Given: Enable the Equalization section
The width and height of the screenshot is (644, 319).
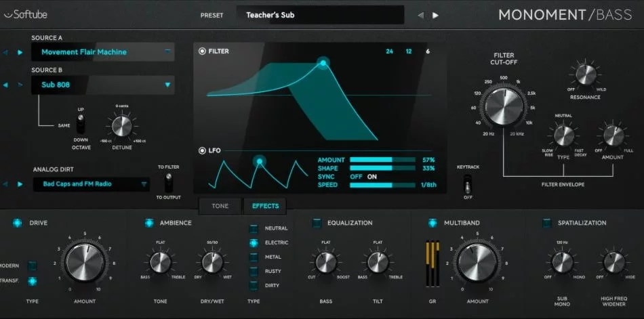Looking at the screenshot, I should click(x=317, y=223).
